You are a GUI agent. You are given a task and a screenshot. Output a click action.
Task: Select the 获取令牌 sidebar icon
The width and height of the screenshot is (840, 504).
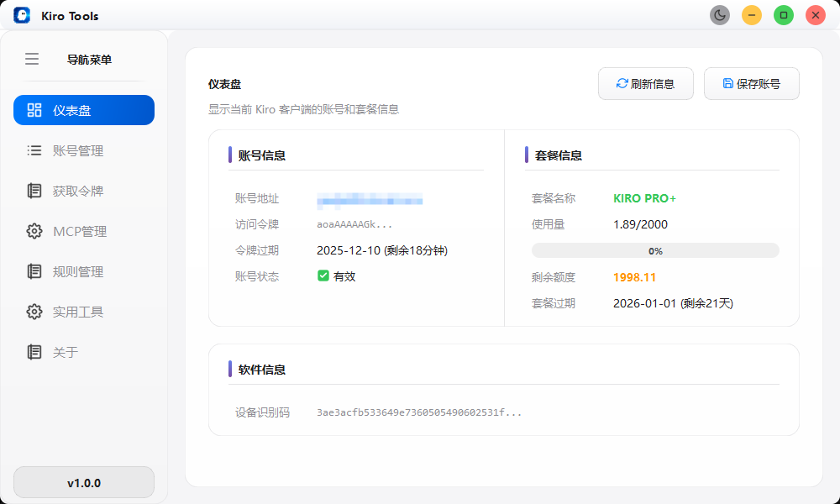pos(34,191)
